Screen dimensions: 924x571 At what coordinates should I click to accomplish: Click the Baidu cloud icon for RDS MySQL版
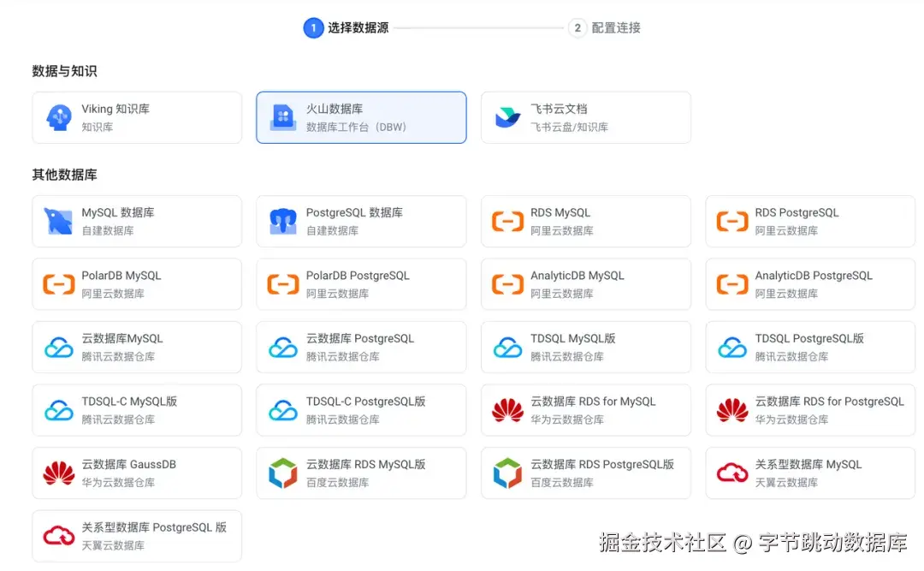[x=283, y=473]
